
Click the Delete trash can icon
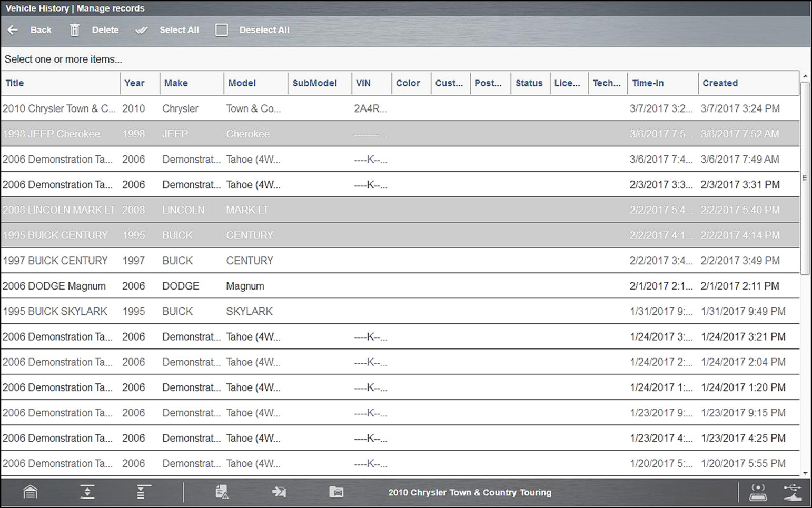(x=75, y=30)
